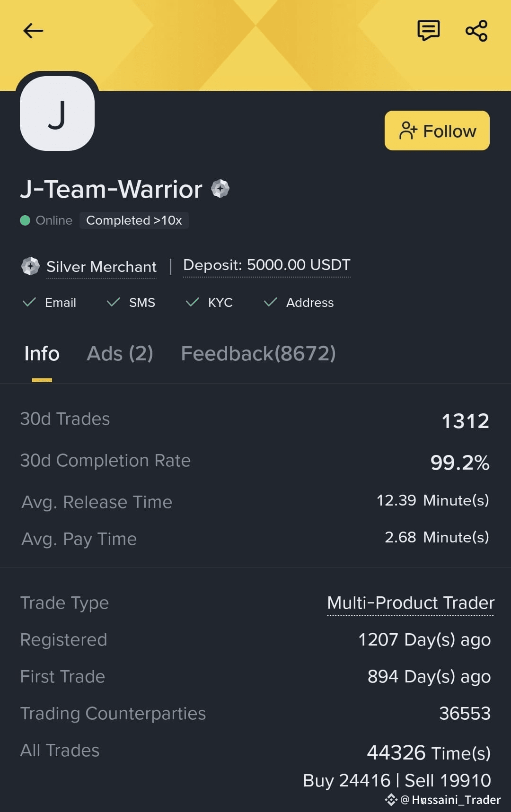Tap the Email verified checkmark

point(29,302)
